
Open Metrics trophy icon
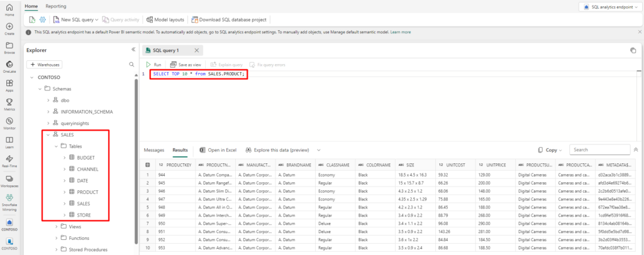pos(9,104)
